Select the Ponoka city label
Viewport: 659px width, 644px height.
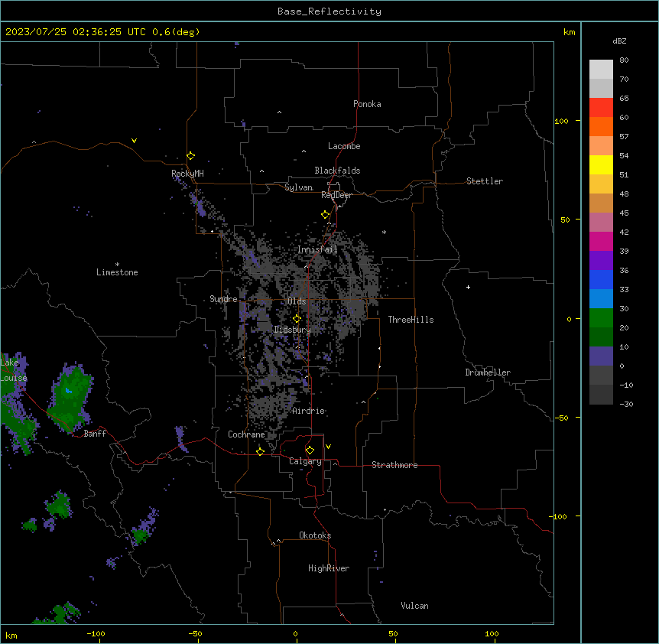pyautogui.click(x=367, y=104)
